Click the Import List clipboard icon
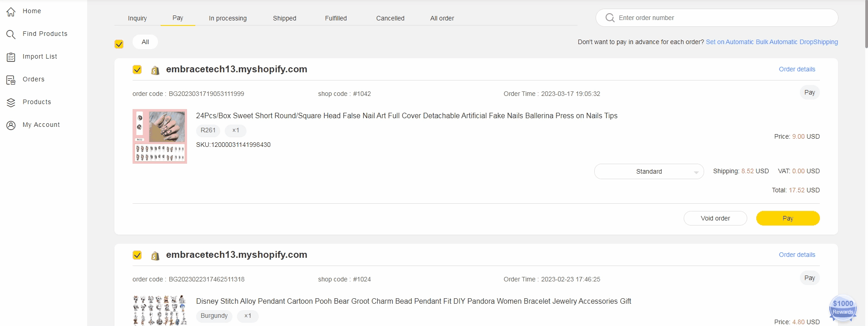 coord(11,57)
